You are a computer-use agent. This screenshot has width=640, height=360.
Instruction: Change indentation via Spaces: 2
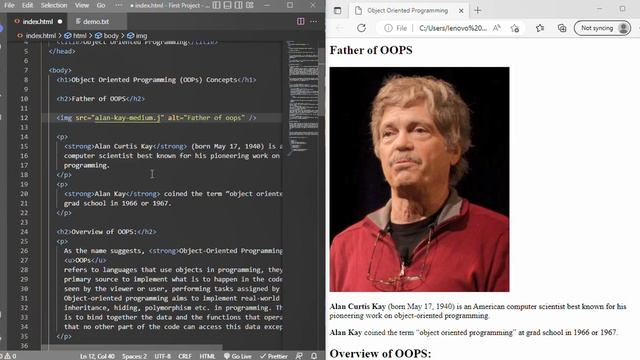(134, 356)
